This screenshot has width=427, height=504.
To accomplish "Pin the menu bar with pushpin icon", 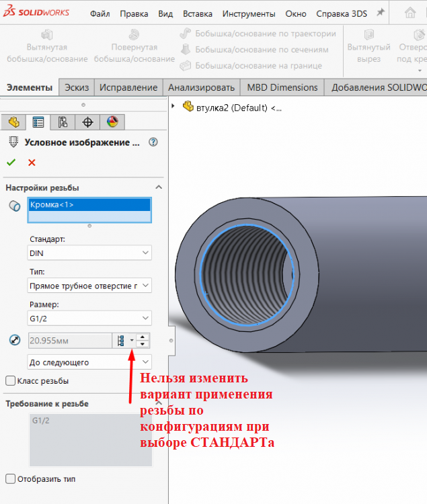I will [x=381, y=13].
